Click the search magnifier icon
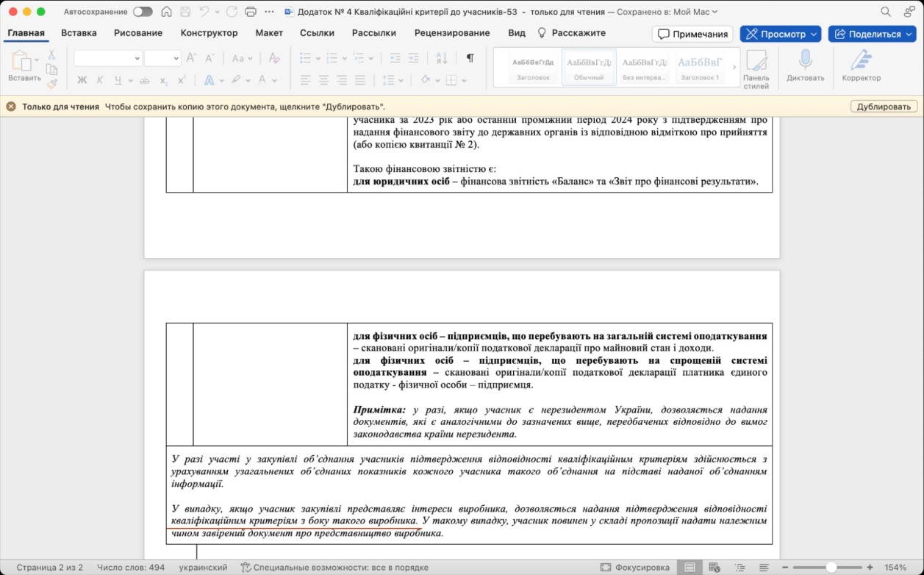 886,12
